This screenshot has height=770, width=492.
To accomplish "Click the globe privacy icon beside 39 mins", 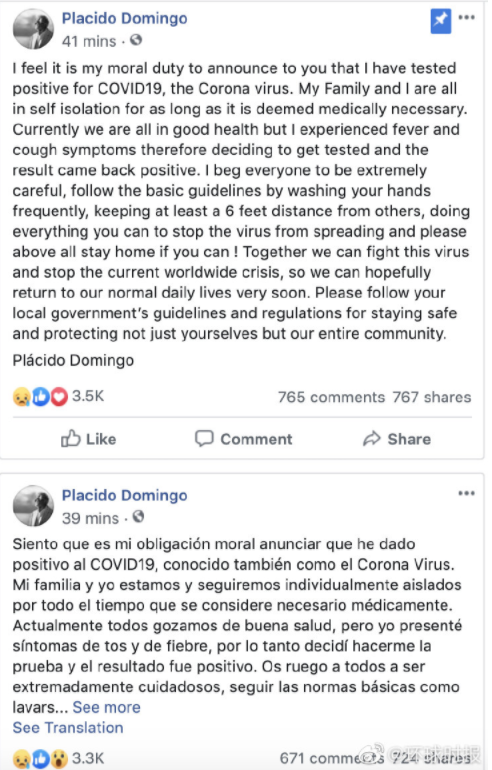I will [138, 517].
